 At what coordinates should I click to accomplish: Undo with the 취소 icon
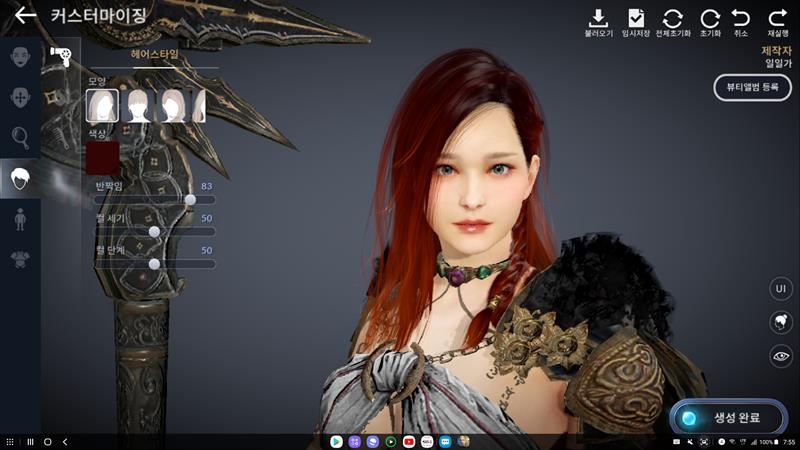click(x=741, y=23)
